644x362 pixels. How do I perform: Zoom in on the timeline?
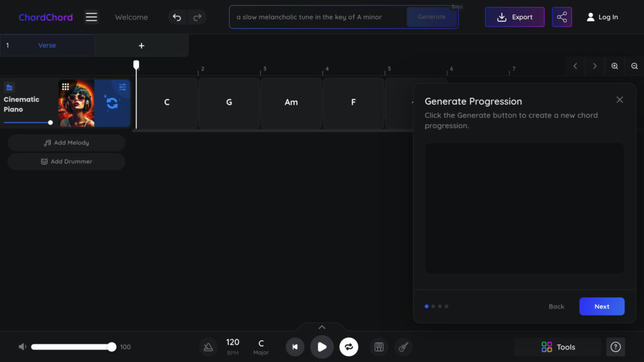point(614,66)
